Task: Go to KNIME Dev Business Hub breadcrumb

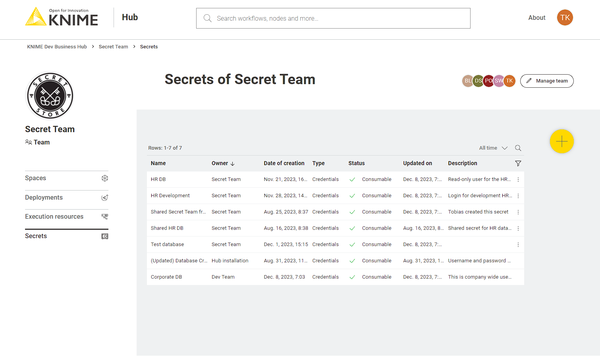Action: coord(57,47)
